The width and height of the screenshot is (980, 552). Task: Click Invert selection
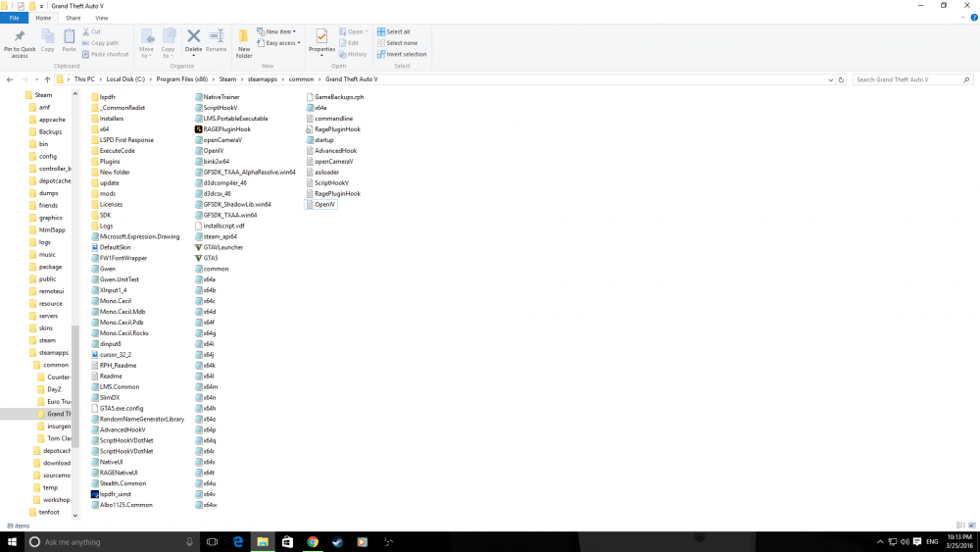pyautogui.click(x=402, y=54)
